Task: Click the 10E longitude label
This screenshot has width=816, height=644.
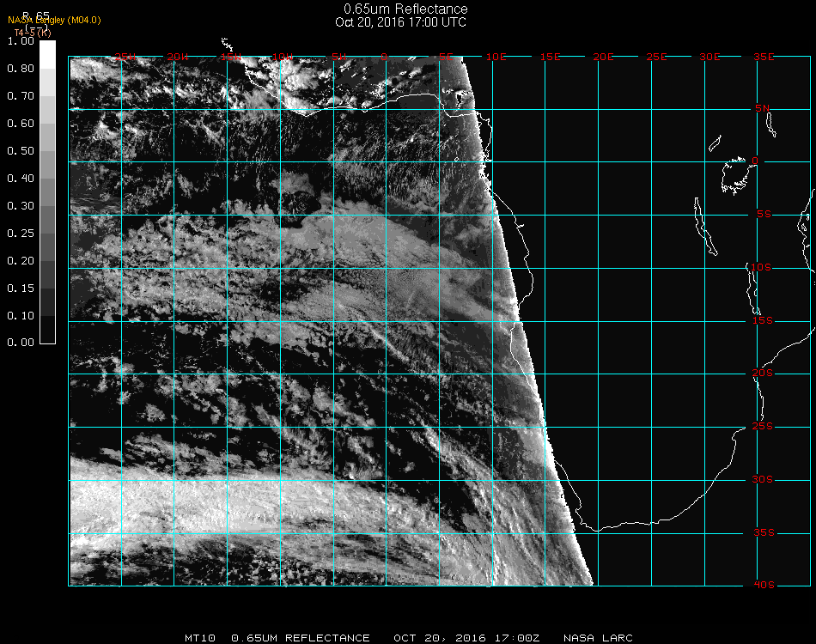Action: tap(496, 57)
